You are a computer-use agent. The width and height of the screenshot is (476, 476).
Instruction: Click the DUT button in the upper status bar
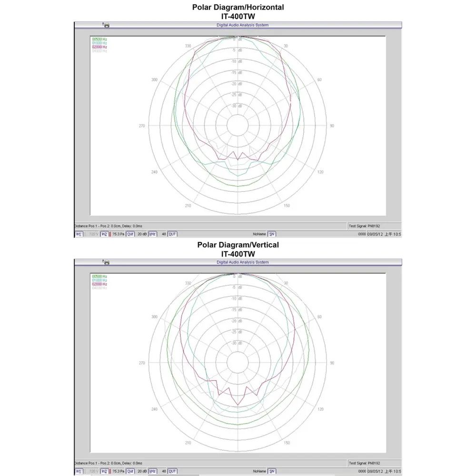click(x=172, y=234)
